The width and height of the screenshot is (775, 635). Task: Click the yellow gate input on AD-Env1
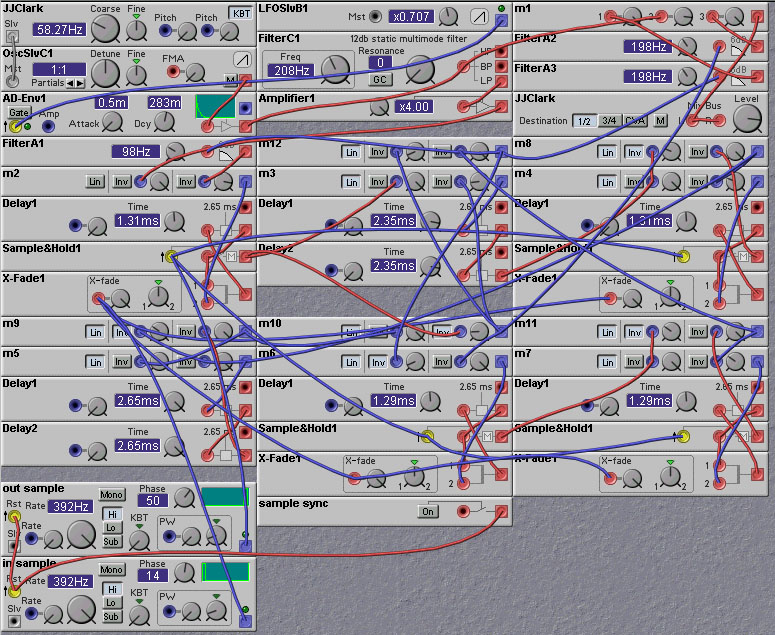(x=15, y=127)
